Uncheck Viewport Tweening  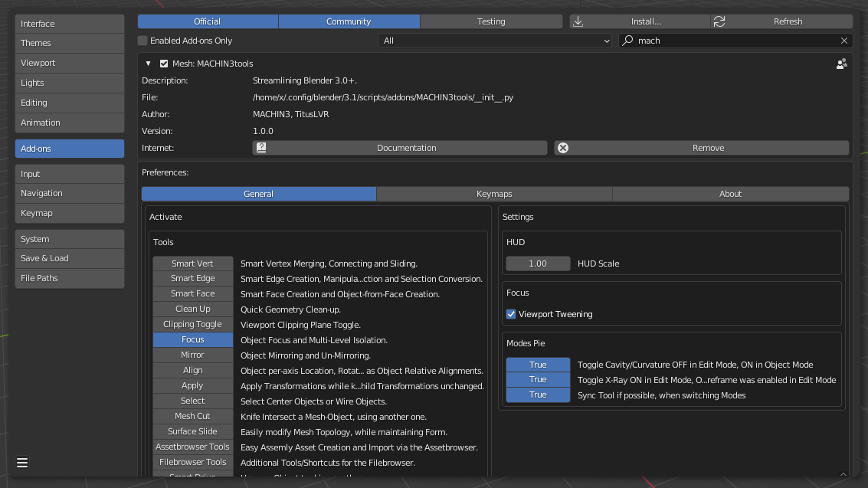coord(511,314)
